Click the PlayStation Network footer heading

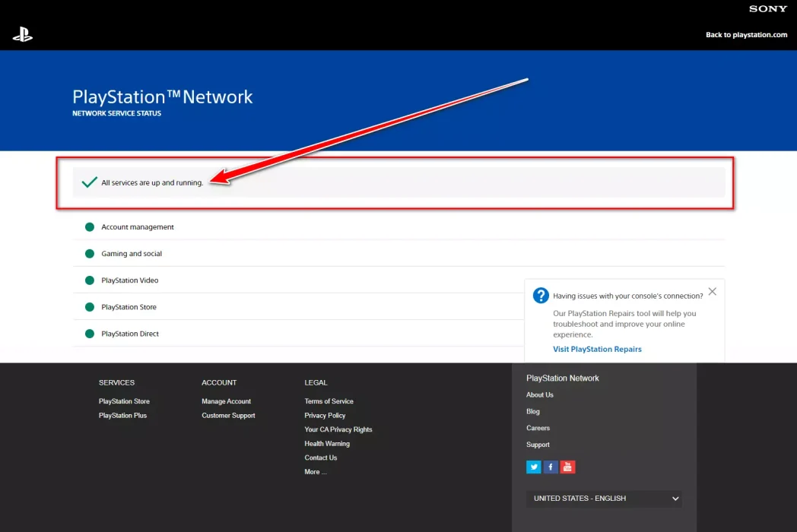tap(562, 378)
